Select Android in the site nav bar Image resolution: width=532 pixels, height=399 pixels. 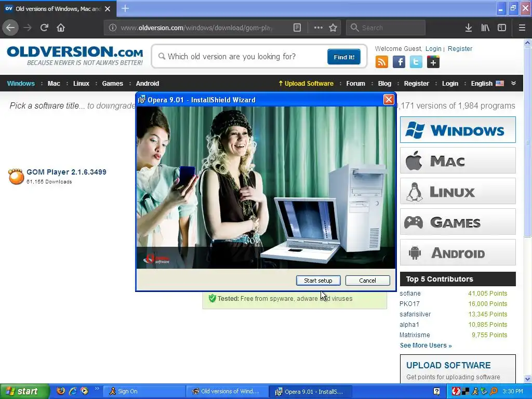147,84
